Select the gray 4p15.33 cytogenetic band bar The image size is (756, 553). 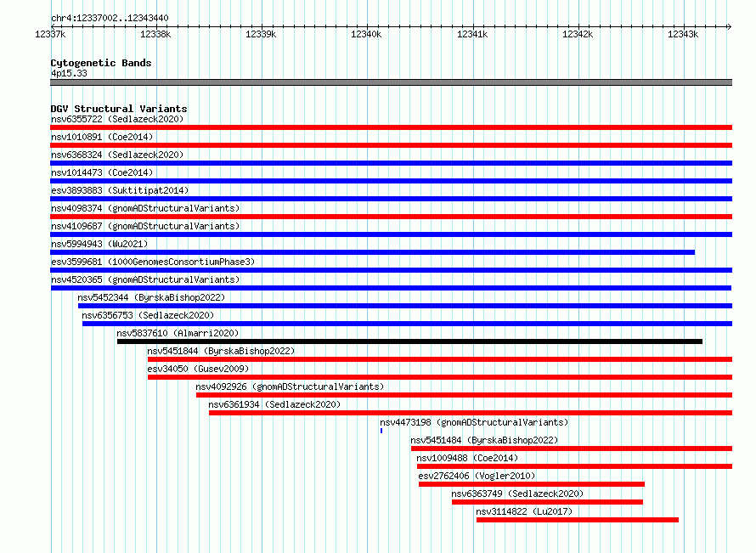tap(391, 82)
